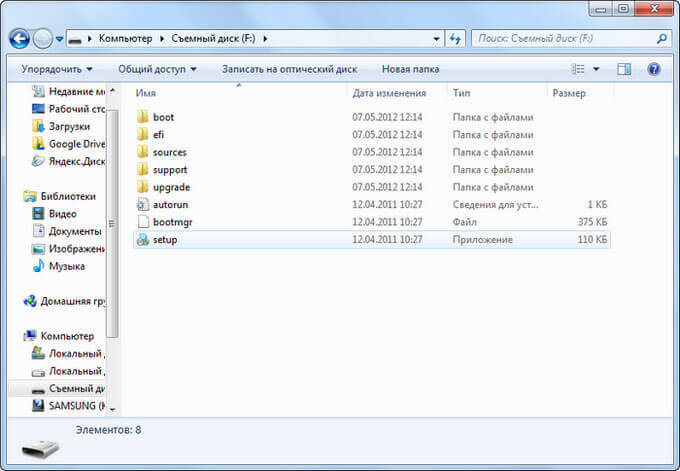Expand the arrow after Съемный диск (F:) breadcrumb
The height and width of the screenshot is (471, 680).
tap(265, 39)
